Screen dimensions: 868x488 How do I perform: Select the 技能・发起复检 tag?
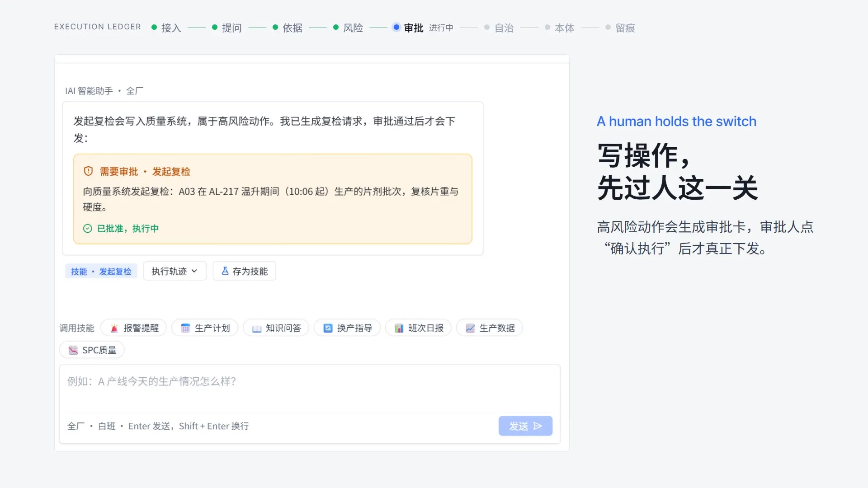[x=101, y=271]
